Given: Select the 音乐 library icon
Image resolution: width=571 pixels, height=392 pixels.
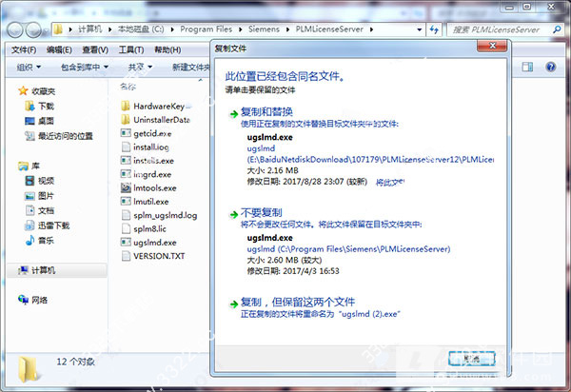Looking at the screenshot, I should 30,240.
